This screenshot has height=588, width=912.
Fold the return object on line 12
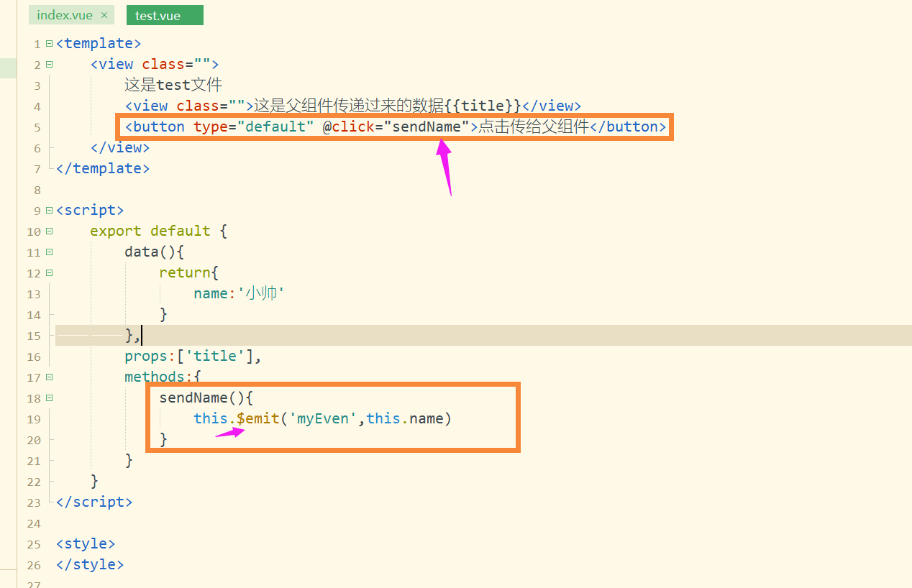[x=49, y=273]
